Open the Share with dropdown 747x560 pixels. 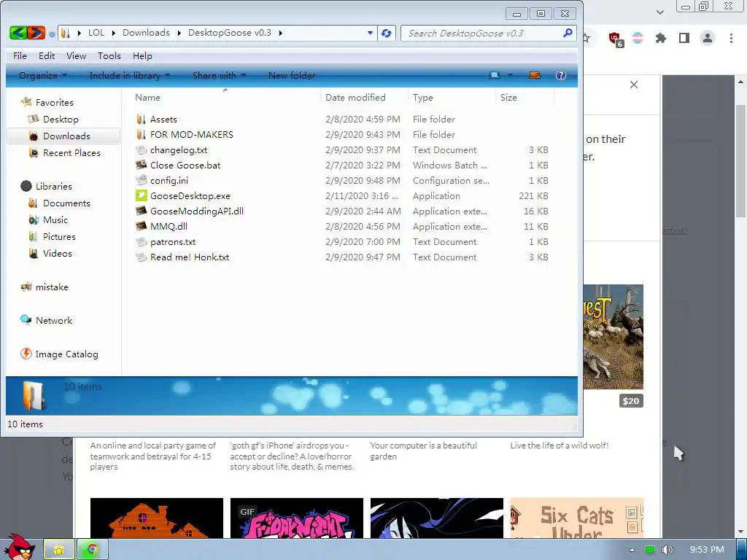click(x=219, y=76)
